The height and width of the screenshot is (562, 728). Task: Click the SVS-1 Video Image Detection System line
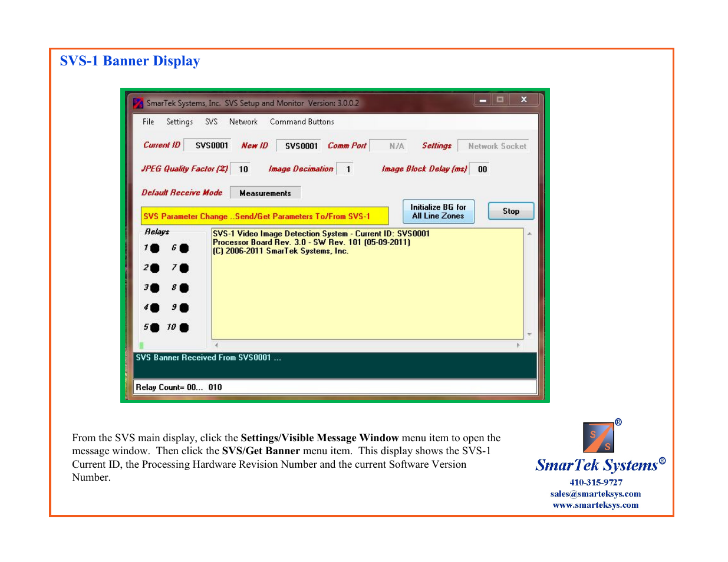point(321,234)
